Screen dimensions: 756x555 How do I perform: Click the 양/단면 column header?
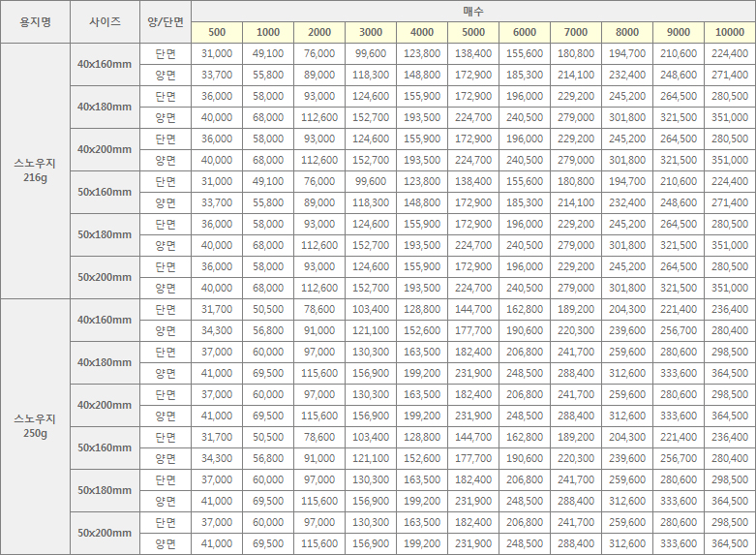(x=166, y=21)
